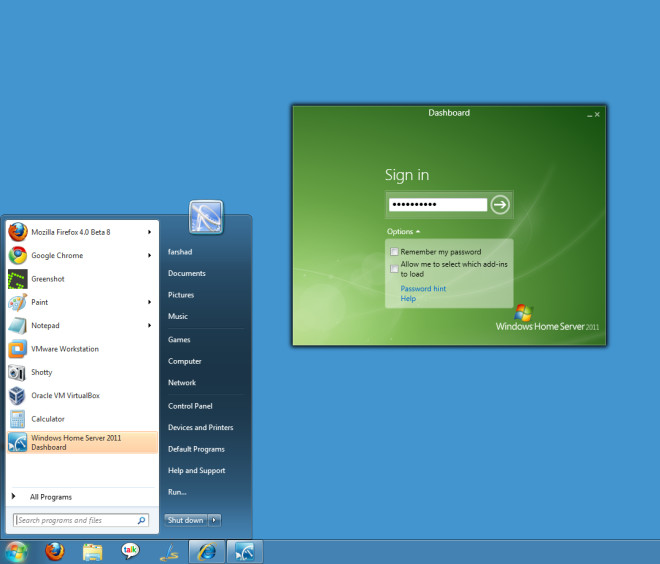The width and height of the screenshot is (660, 564).
Task: Click the Password hint link
Action: click(x=423, y=288)
